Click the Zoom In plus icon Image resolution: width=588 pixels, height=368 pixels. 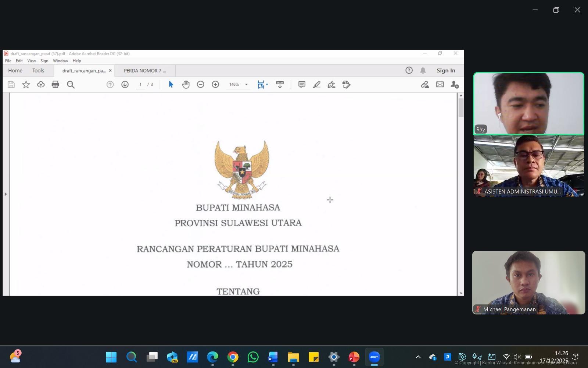click(215, 85)
